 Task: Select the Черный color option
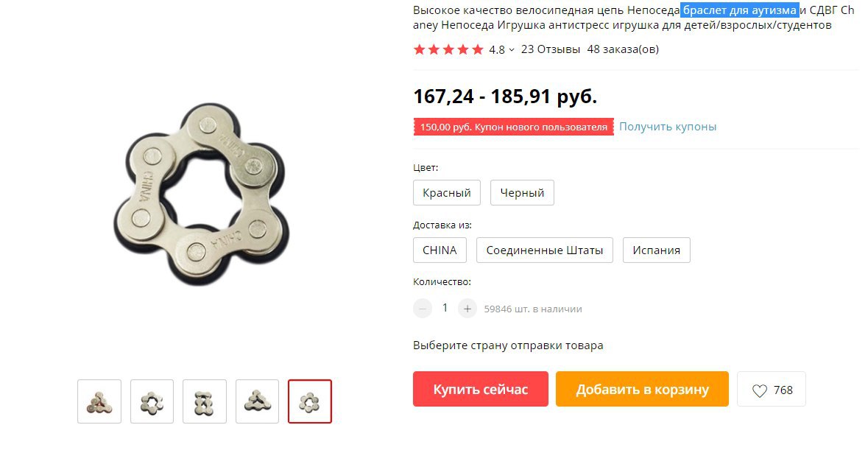coord(522,193)
